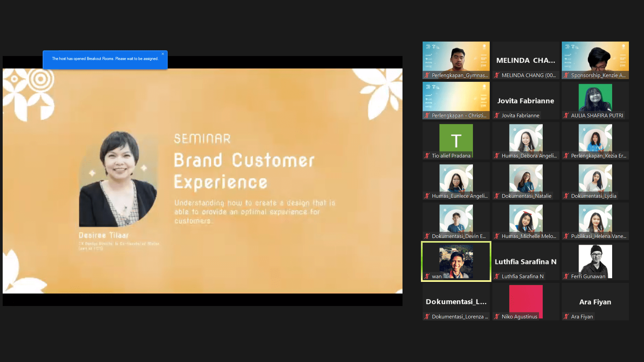Click Tio alief Pradana green avatar
This screenshot has height=362, width=644.
456,140
